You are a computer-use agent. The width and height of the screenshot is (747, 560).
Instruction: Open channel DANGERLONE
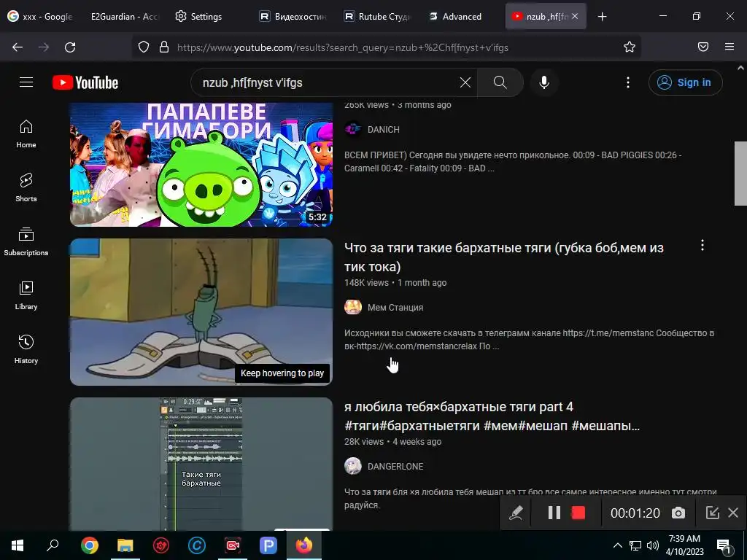[395, 467]
